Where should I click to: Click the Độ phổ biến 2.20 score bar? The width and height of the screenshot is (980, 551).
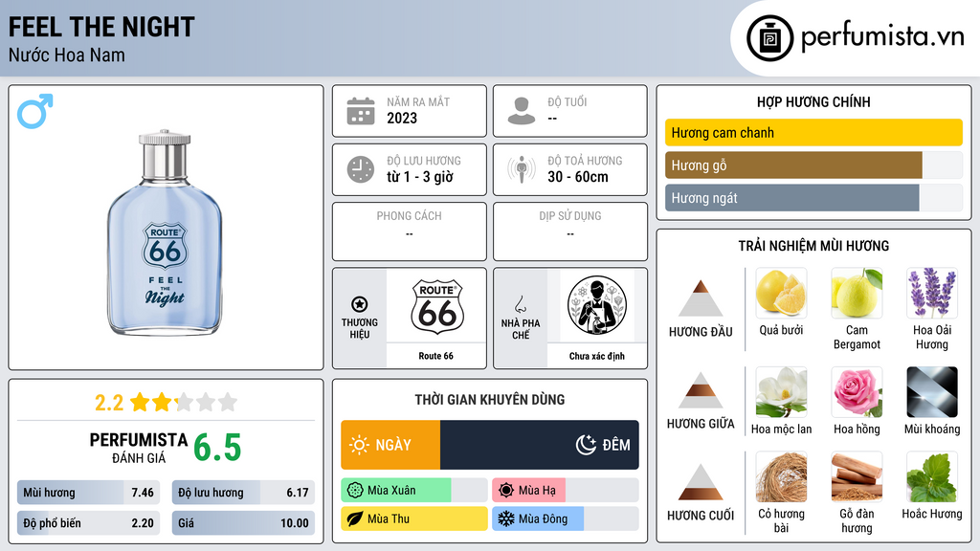[x=89, y=523]
